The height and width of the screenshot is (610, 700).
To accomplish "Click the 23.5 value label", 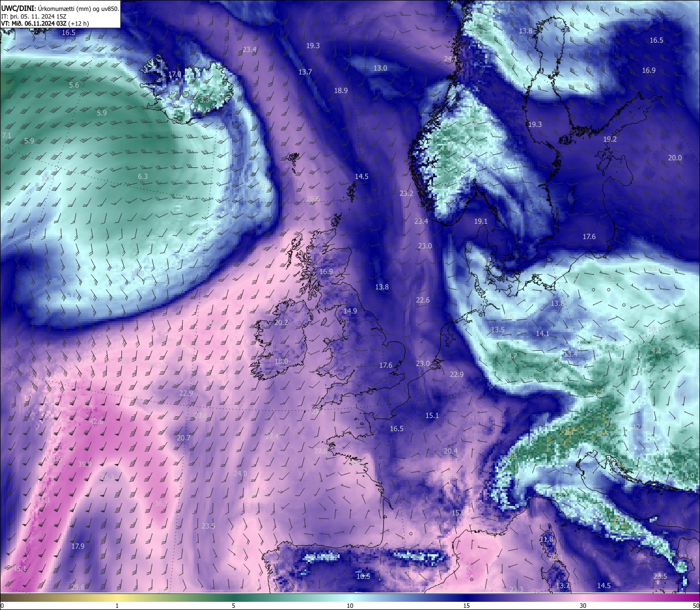I will click(x=208, y=526).
